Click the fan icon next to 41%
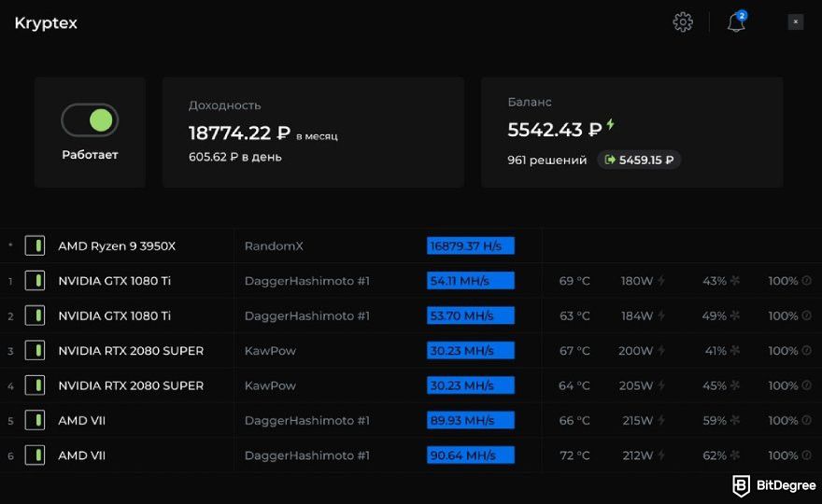Screen dimensions: 822x504 coord(734,351)
